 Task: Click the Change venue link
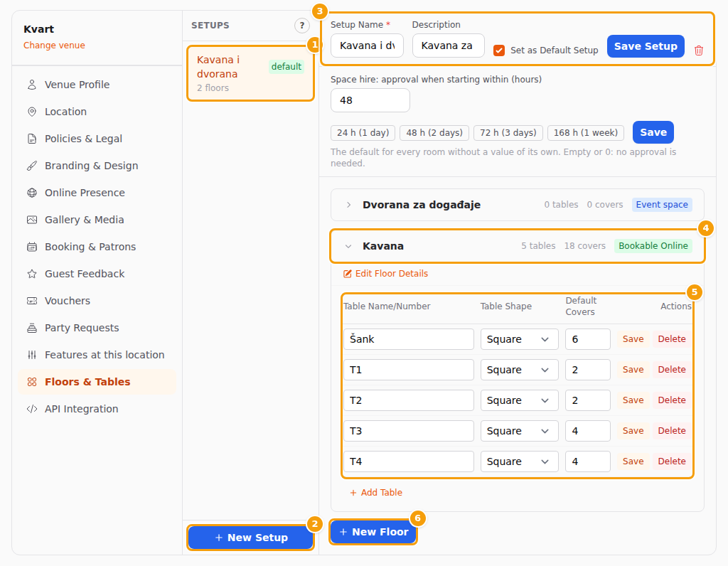(54, 46)
